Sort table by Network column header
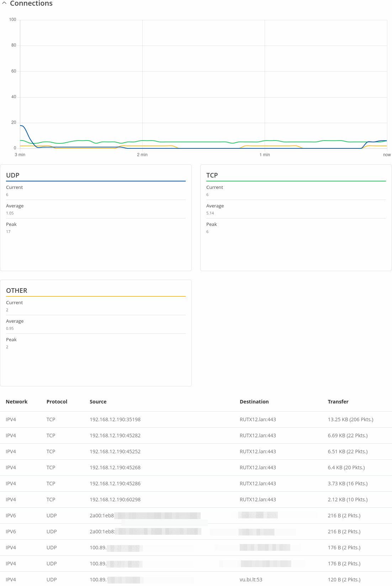This screenshot has height=586, width=392. tap(17, 402)
